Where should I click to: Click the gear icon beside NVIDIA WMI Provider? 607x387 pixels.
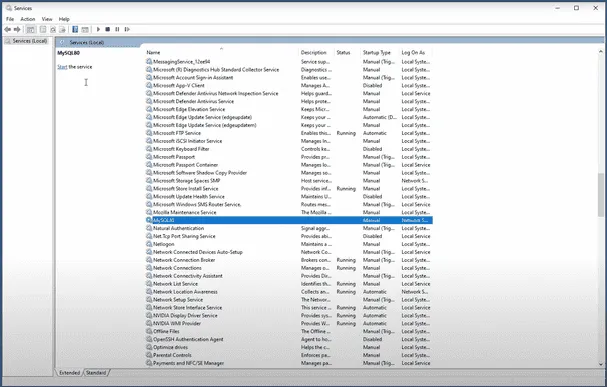[149, 323]
